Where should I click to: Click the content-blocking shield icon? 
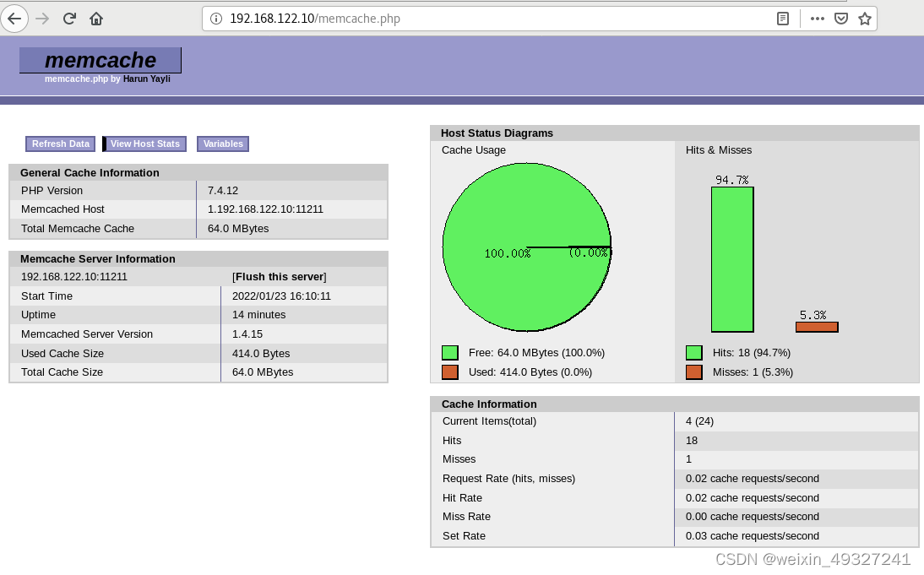click(x=840, y=18)
